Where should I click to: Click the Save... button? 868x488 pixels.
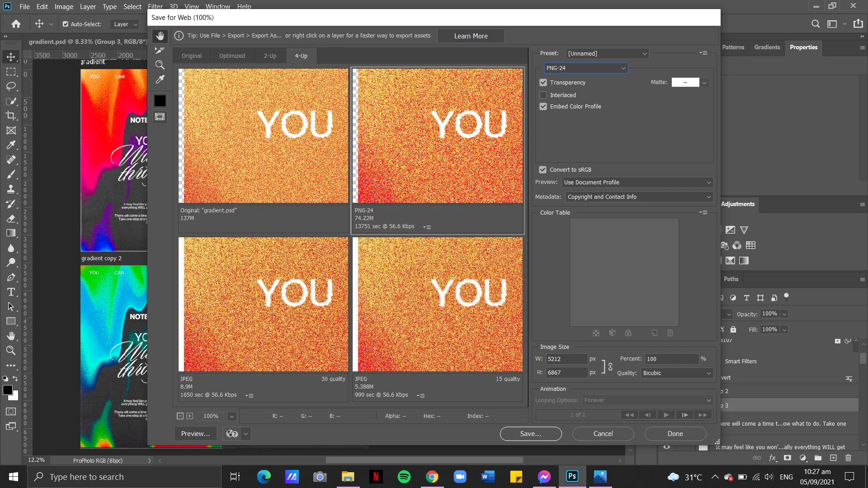point(531,434)
